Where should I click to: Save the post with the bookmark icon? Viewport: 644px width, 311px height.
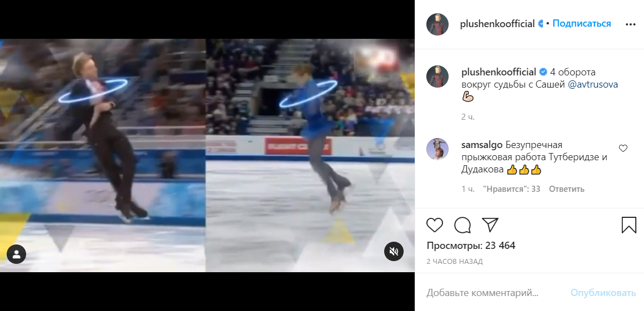(629, 225)
